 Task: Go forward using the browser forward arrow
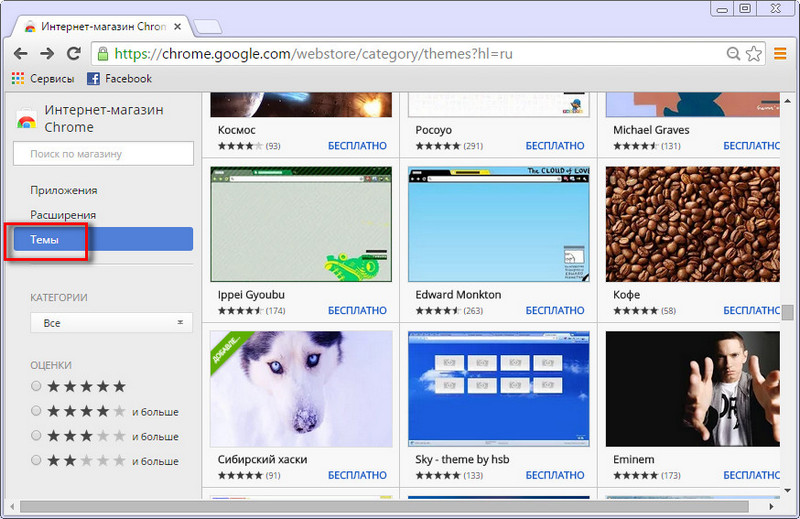click(47, 53)
